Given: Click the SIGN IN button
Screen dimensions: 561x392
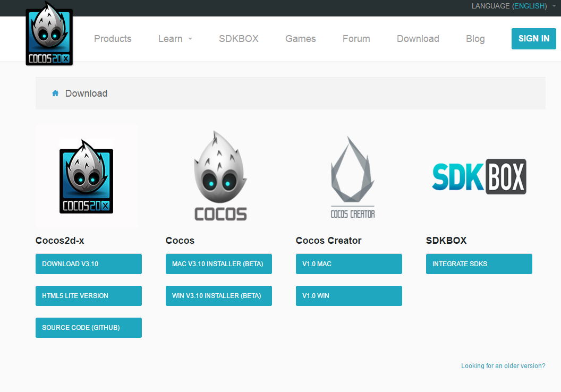Looking at the screenshot, I should (x=533, y=39).
